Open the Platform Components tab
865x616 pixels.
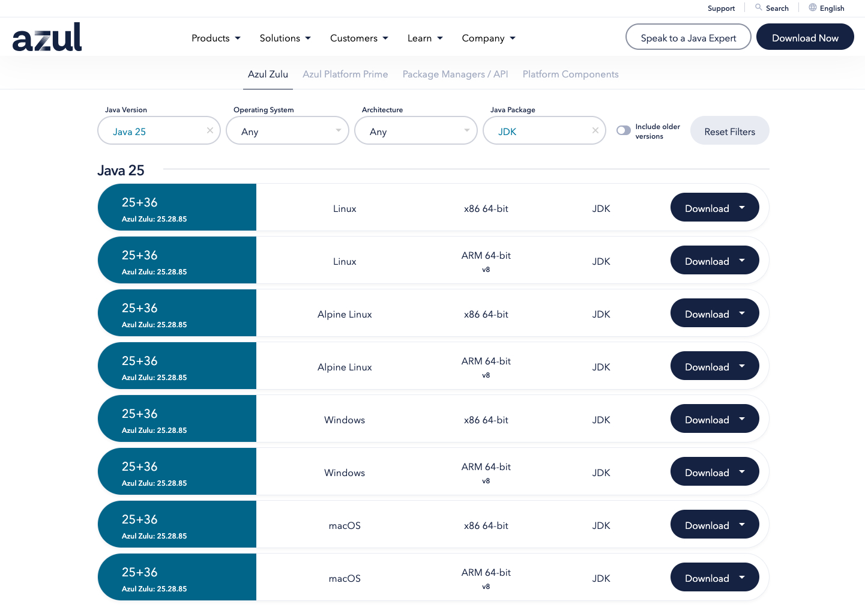570,74
